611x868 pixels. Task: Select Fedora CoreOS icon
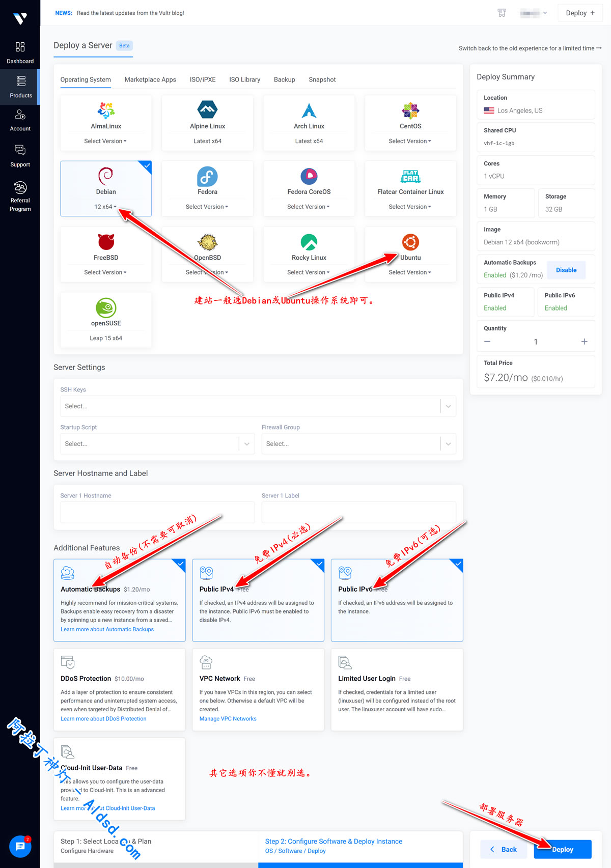pyautogui.click(x=309, y=176)
